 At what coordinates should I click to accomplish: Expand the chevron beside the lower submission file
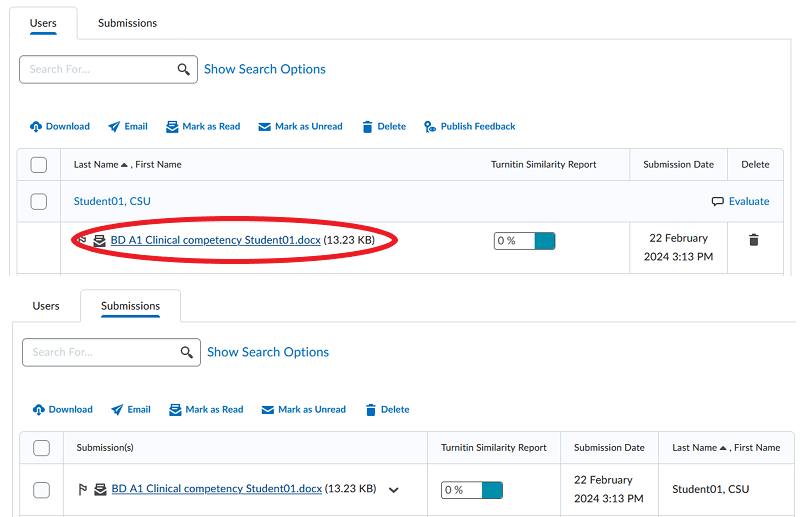click(x=394, y=490)
